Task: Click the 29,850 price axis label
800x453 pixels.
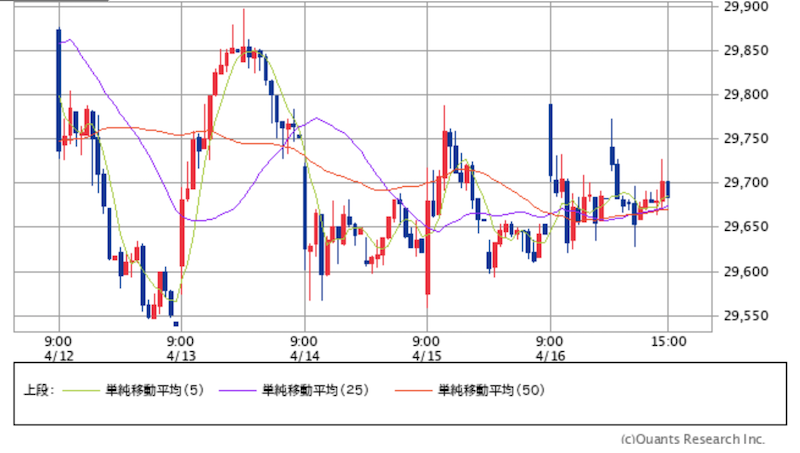Action: [746, 51]
